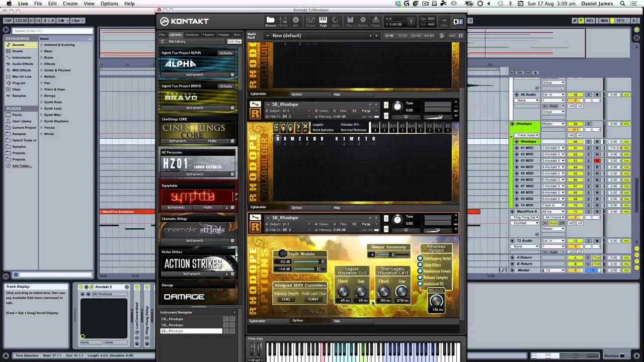Select Drums category in Live browser

[x=18, y=51]
